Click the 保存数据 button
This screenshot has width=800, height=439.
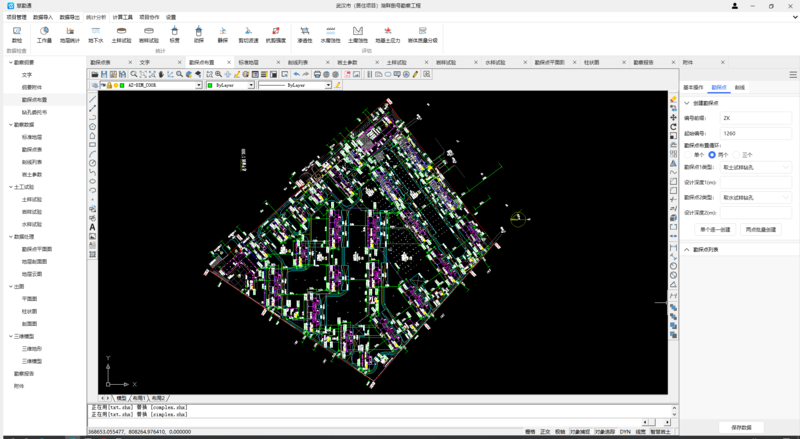tap(741, 427)
